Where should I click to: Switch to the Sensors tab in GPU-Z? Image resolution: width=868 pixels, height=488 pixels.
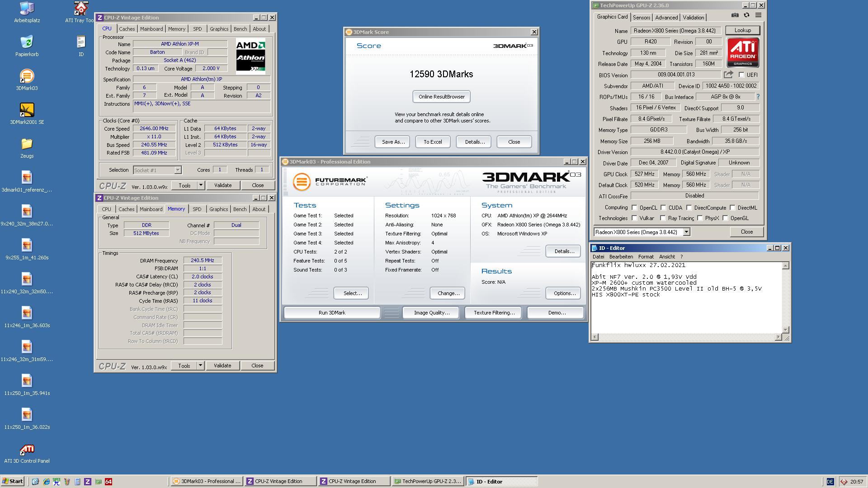pos(641,18)
